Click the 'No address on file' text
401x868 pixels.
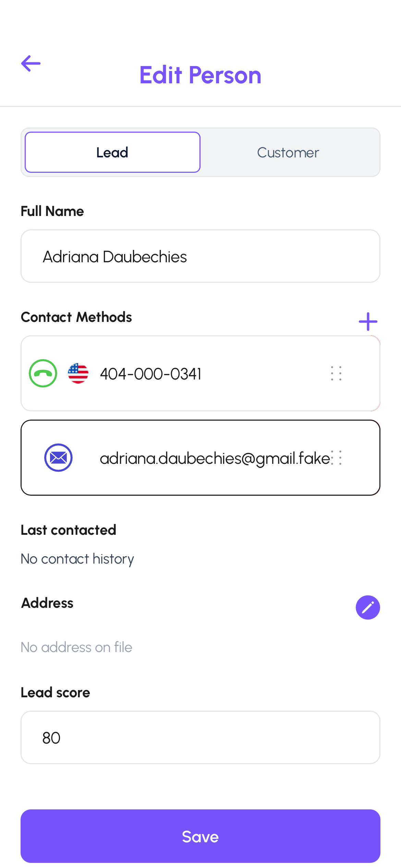point(76,647)
